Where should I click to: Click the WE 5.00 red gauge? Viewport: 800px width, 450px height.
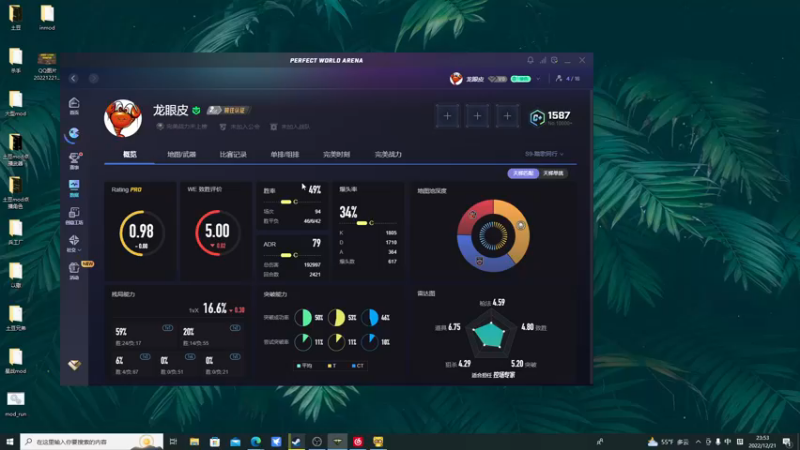pos(217,233)
